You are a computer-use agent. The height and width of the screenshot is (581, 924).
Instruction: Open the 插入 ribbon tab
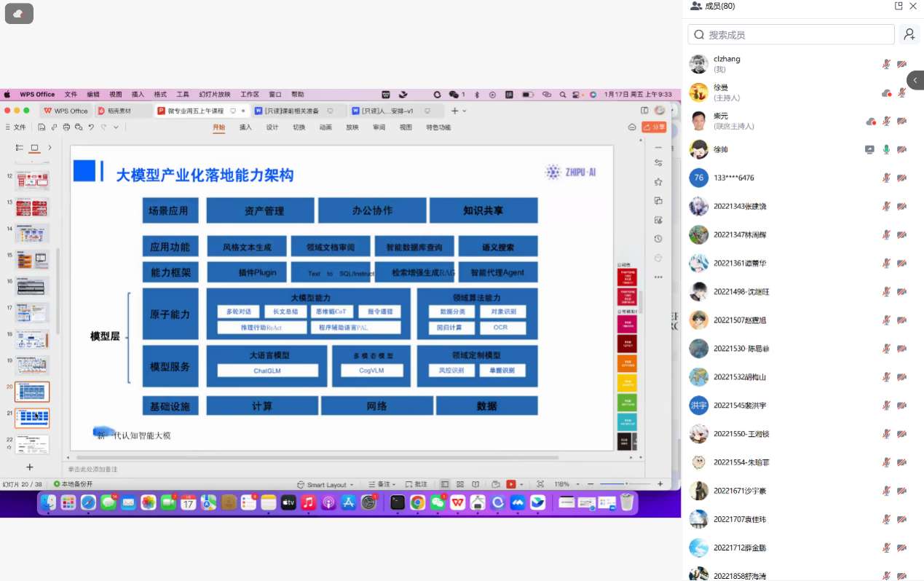pos(245,127)
